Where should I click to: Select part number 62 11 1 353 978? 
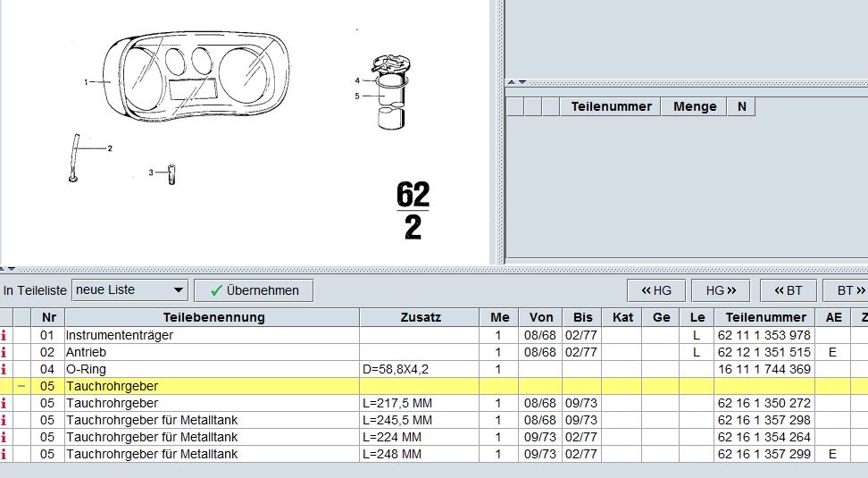[x=764, y=335]
